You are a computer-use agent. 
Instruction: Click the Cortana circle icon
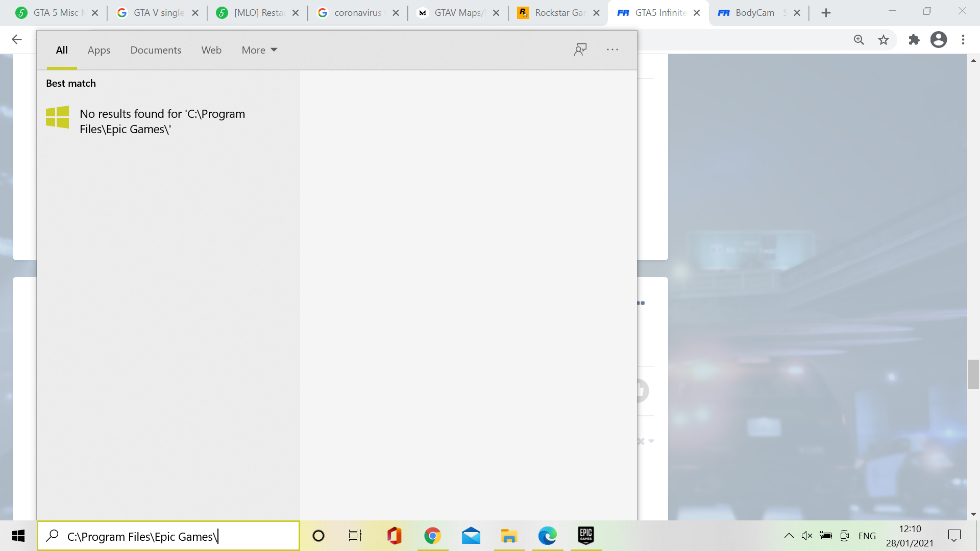click(x=318, y=535)
